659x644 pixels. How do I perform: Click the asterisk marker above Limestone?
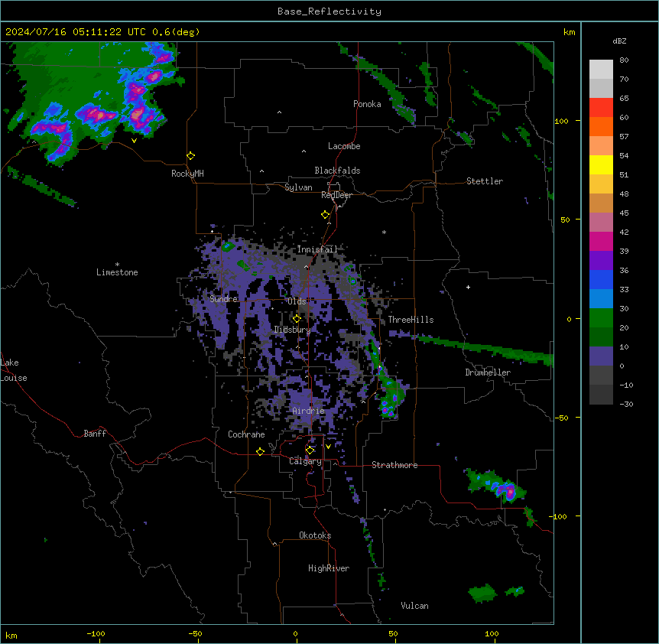click(117, 265)
